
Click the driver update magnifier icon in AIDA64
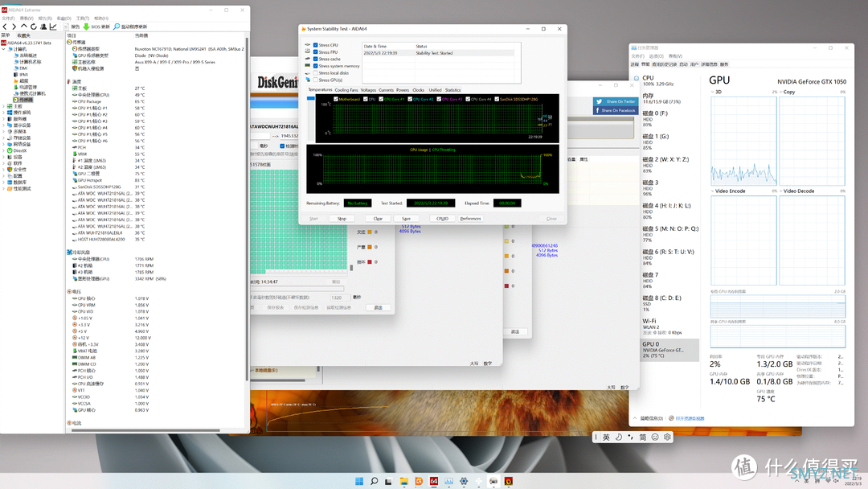(x=117, y=27)
